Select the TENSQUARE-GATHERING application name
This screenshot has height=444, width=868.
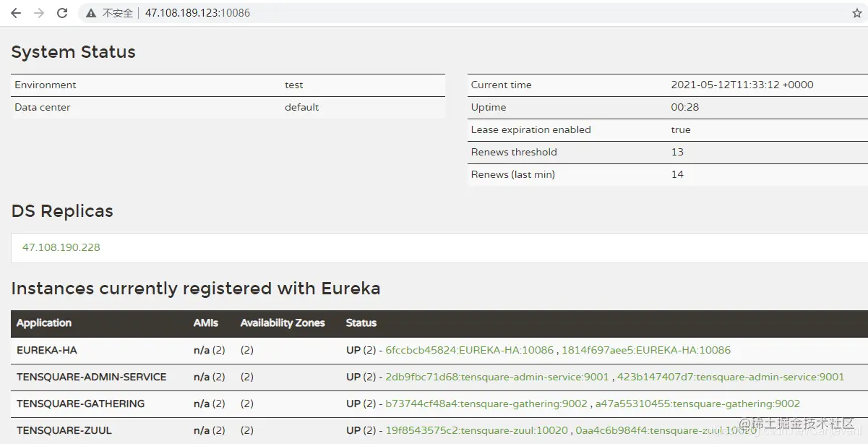pyautogui.click(x=81, y=404)
